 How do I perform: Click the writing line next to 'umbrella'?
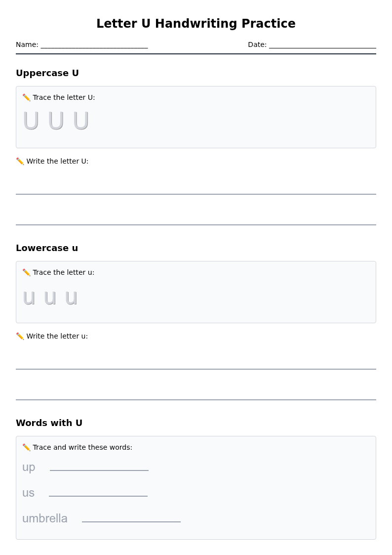131,522
